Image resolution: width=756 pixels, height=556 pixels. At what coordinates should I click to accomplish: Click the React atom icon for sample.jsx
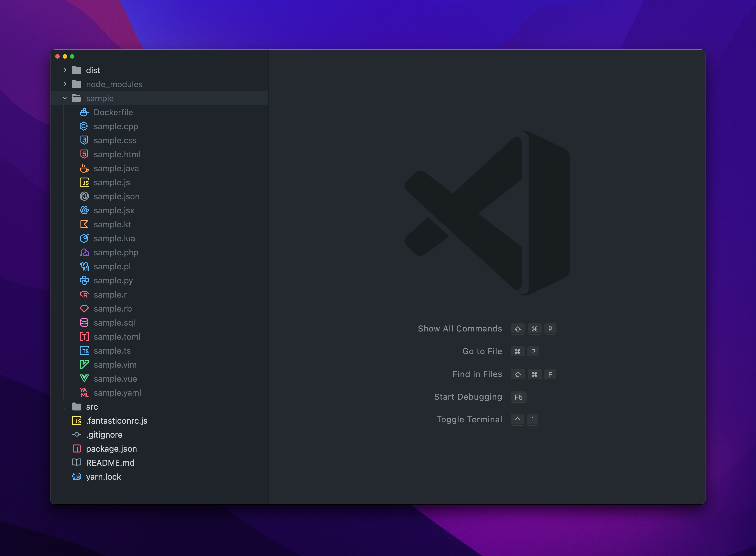point(84,210)
